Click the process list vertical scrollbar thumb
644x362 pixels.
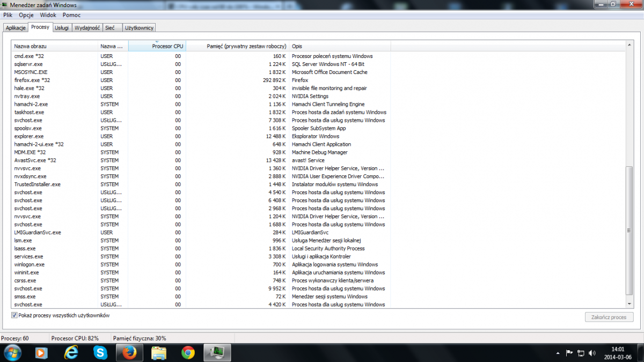click(x=630, y=230)
